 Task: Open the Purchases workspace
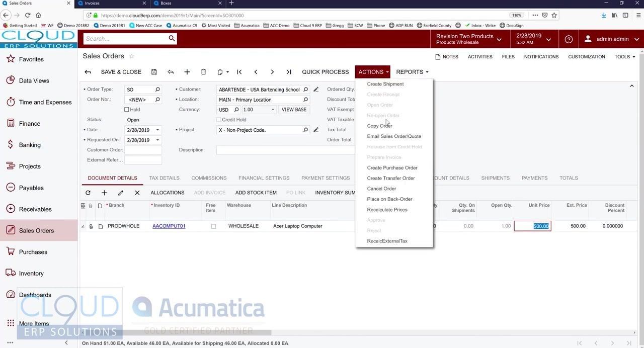pos(33,252)
